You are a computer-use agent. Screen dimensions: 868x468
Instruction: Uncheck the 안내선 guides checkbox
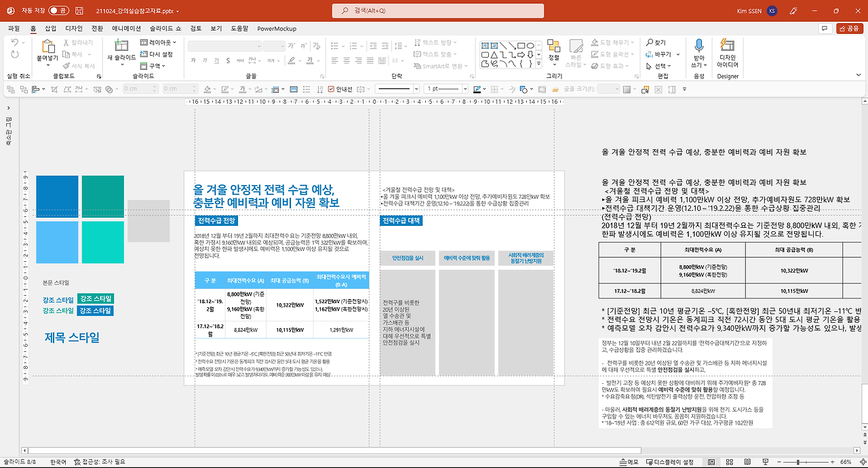pos(331,89)
